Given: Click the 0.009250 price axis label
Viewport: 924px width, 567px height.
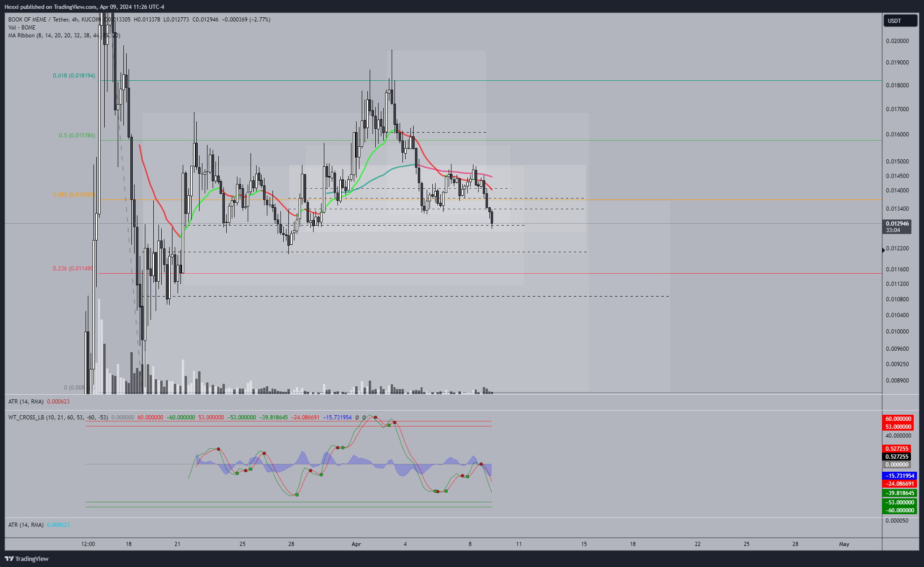Looking at the screenshot, I should 897,364.
